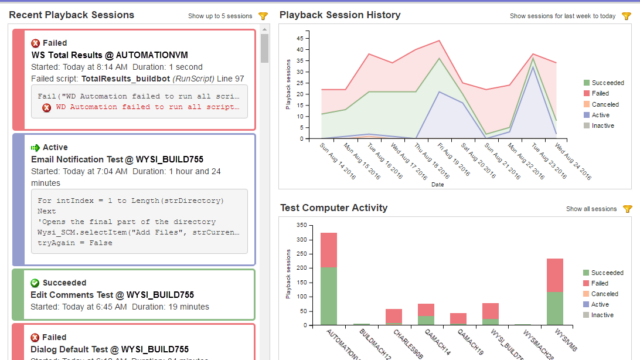
Task: Click 'Show up to 5 sessions' filter text
Action: 220,16
